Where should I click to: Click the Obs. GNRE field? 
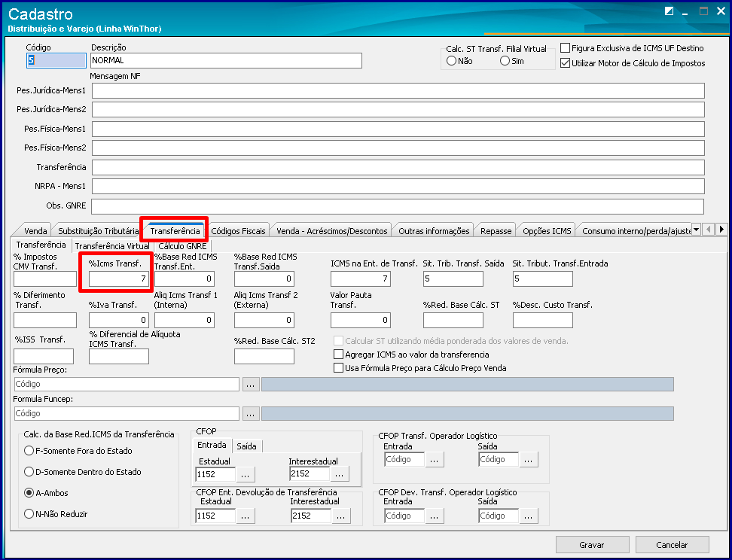click(398, 206)
